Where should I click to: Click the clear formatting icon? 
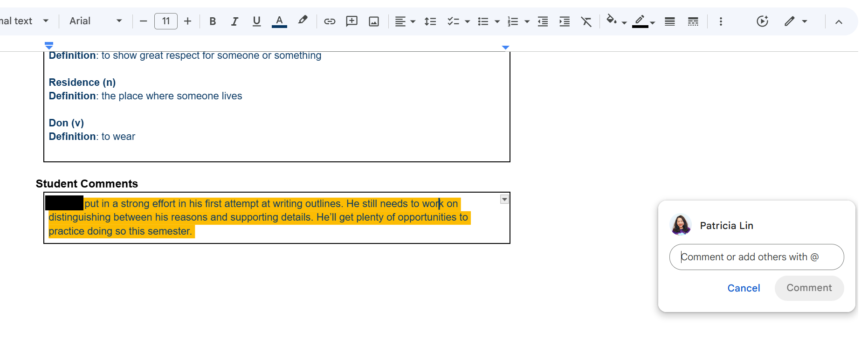(586, 21)
